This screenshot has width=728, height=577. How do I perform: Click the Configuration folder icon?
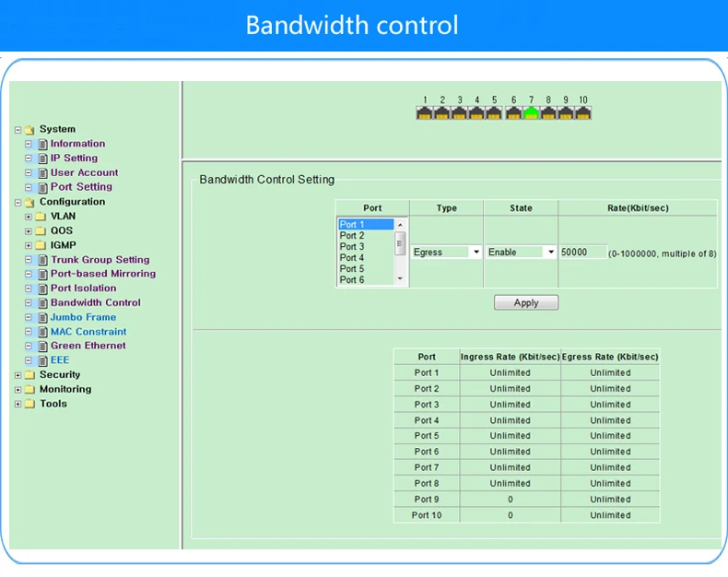click(x=29, y=202)
